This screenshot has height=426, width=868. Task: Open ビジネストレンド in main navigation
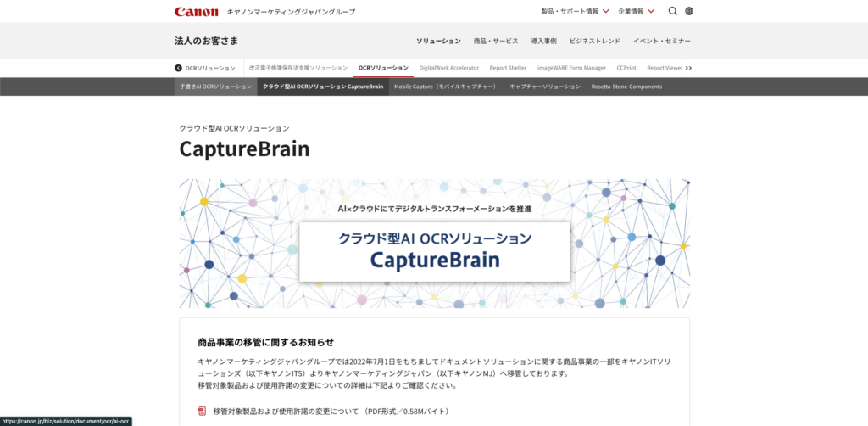pos(594,41)
